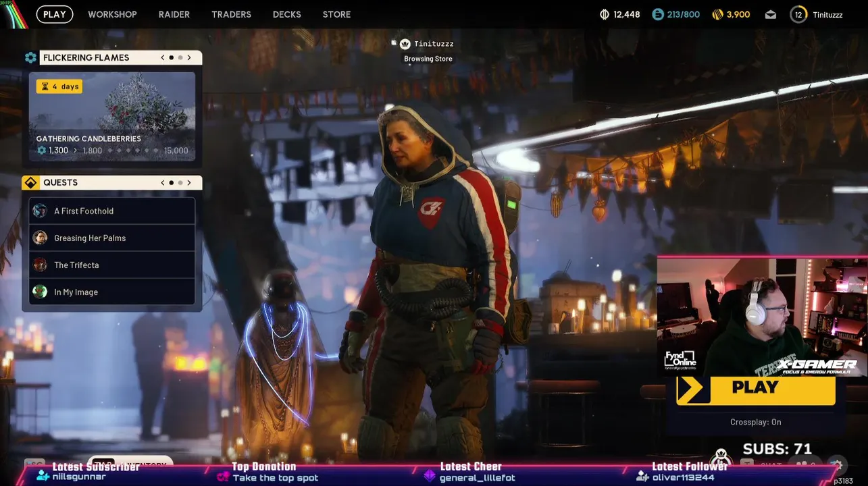Select the first page dot in Quests header
Image resolution: width=868 pixels, height=486 pixels.
tap(172, 182)
